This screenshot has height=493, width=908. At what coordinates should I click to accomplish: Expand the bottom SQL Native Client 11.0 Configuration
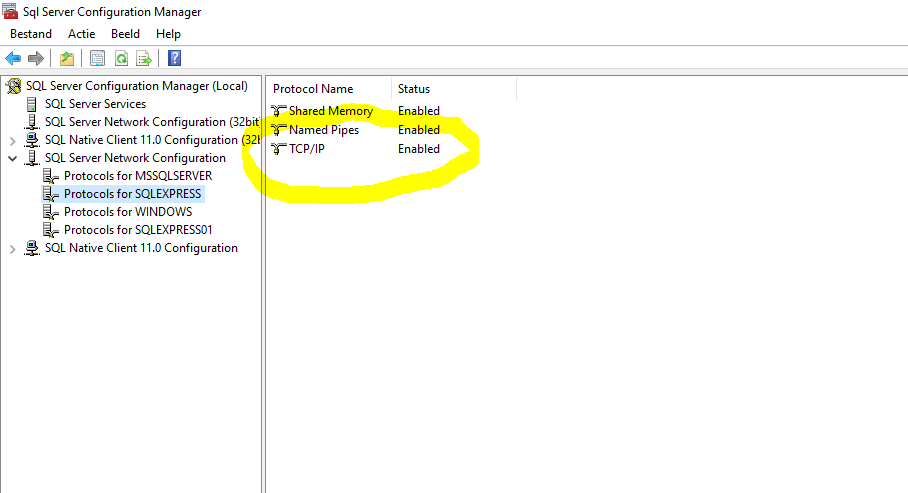coord(12,249)
